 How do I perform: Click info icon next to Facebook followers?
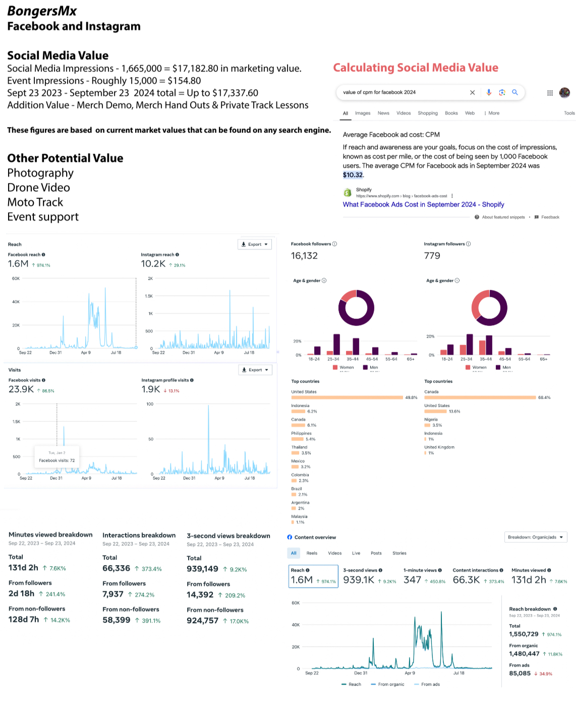(x=334, y=244)
